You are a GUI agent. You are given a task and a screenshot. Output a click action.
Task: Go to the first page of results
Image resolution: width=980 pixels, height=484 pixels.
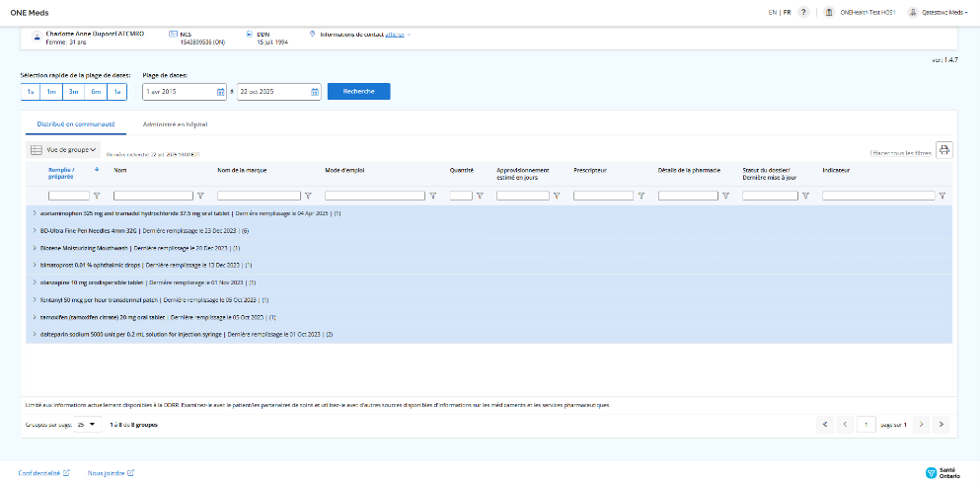point(825,425)
